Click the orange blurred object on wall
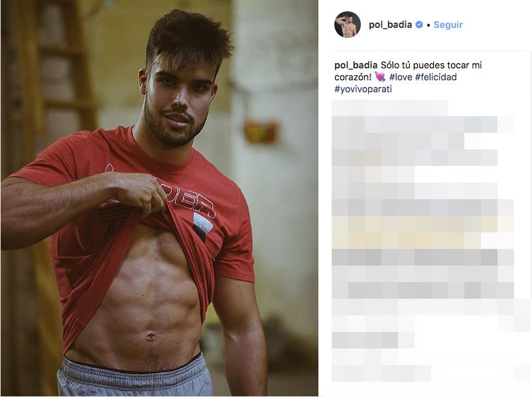 [x=261, y=131]
